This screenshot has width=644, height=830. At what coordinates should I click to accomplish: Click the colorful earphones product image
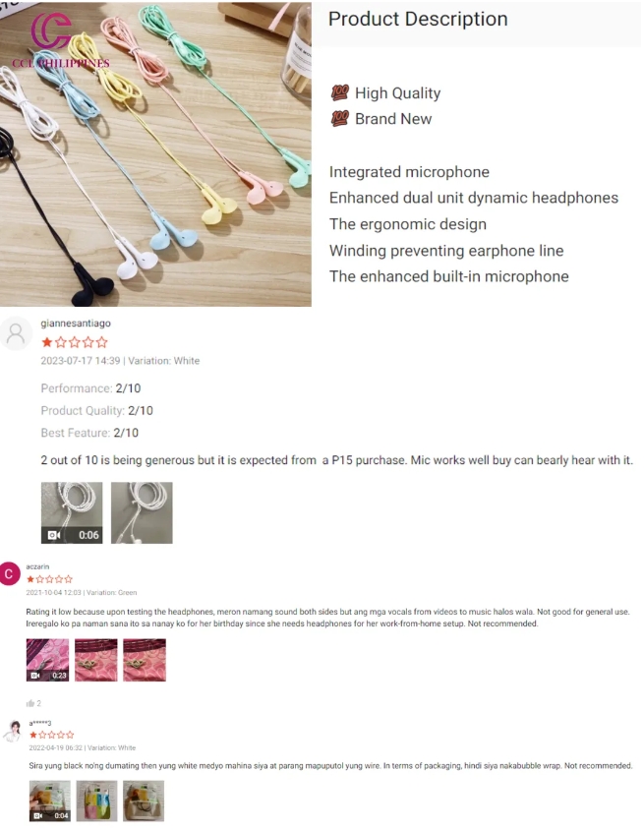click(155, 153)
